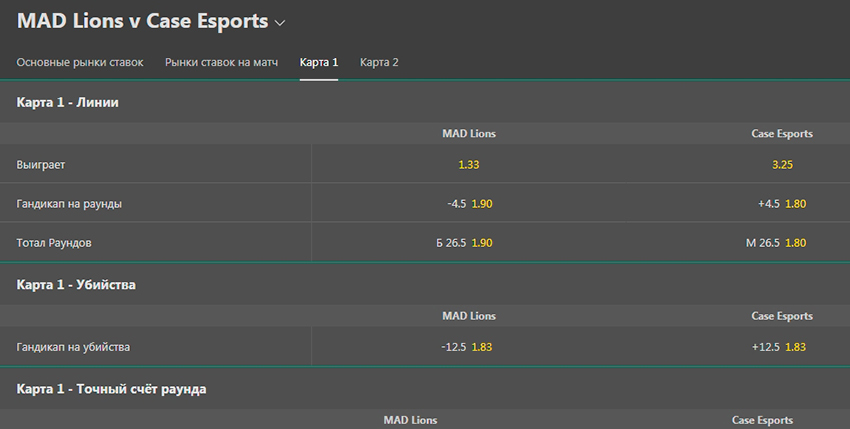850x429 pixels.
Task: Bet on MAD Lions to win at 1.33
Action: (469, 164)
